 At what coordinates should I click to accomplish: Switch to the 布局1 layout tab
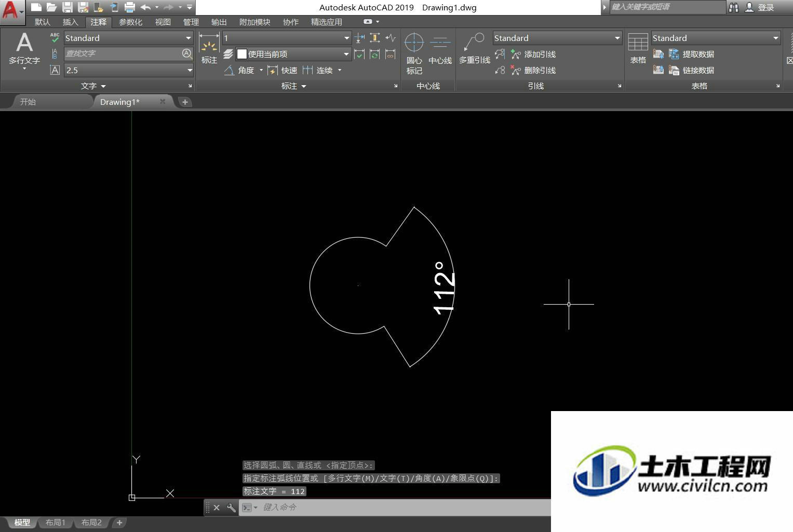point(56,522)
